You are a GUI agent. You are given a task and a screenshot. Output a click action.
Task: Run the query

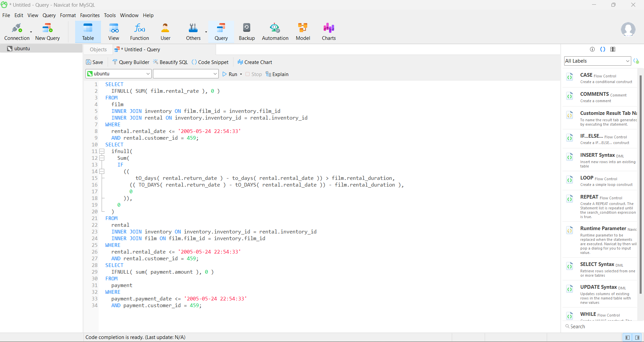click(230, 74)
